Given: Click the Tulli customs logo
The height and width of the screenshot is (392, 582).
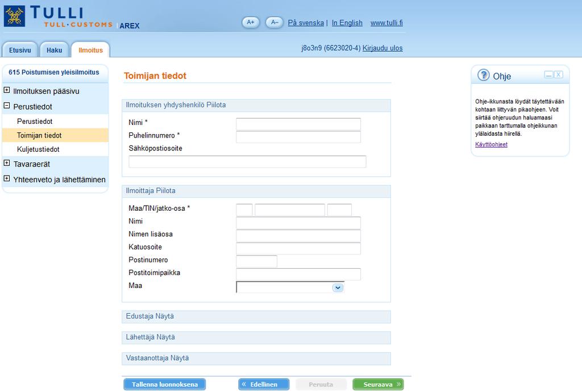Looking at the screenshot, I should point(57,16).
